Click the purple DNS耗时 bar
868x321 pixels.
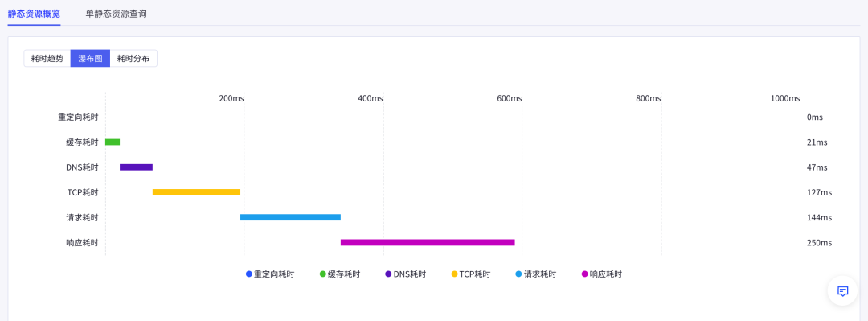pos(136,167)
